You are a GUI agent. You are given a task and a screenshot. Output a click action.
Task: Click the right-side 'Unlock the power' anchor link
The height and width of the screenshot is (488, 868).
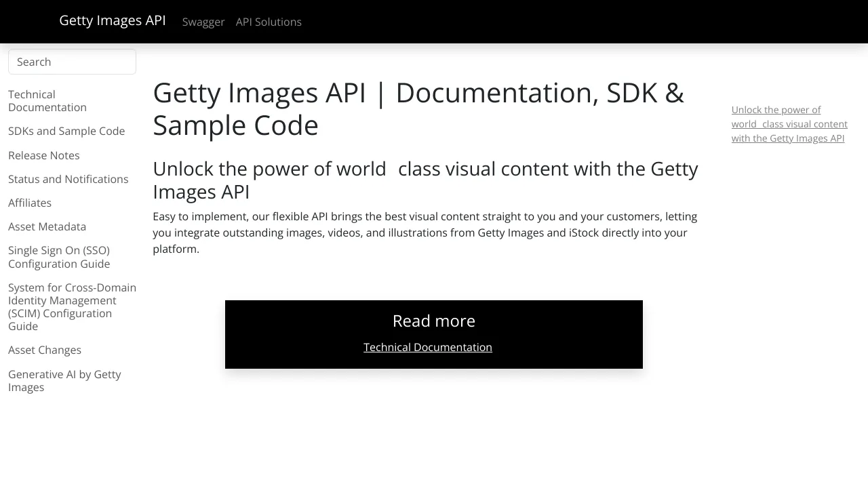pyautogui.click(x=789, y=124)
